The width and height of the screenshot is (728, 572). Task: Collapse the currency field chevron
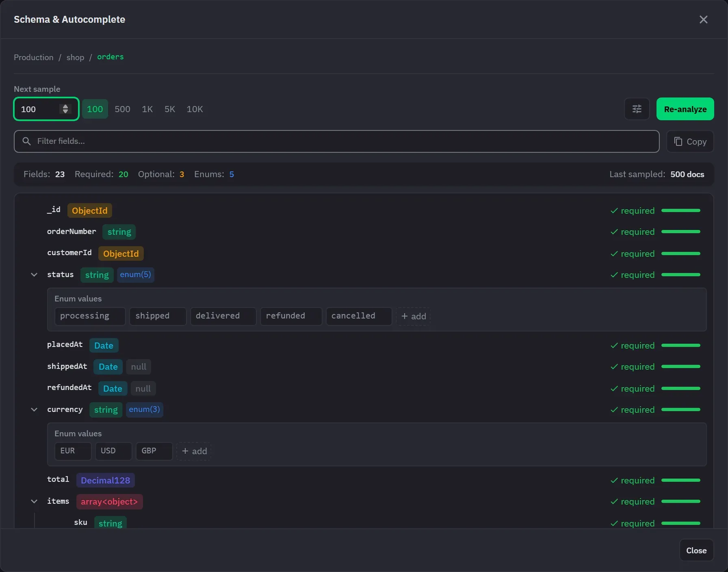pos(34,409)
